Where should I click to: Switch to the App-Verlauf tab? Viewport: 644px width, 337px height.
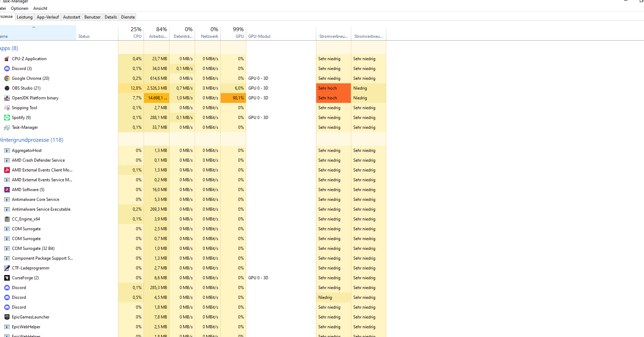pyautogui.click(x=48, y=17)
